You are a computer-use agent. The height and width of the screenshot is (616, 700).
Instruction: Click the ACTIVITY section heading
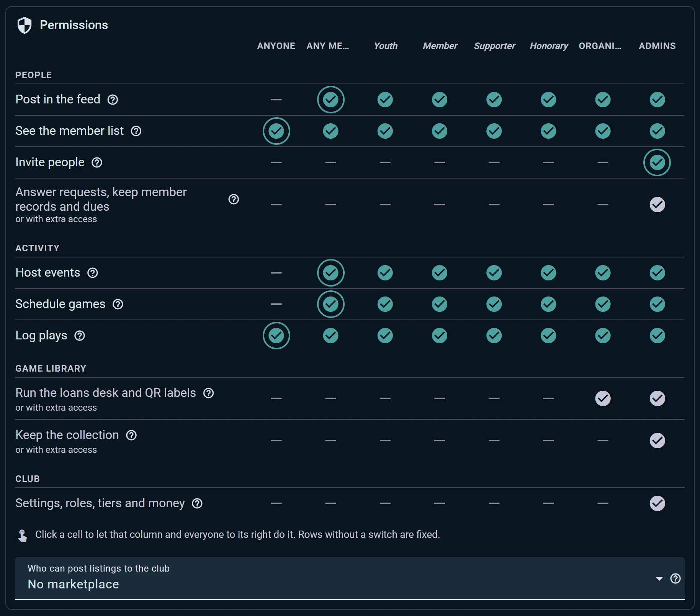[37, 248]
